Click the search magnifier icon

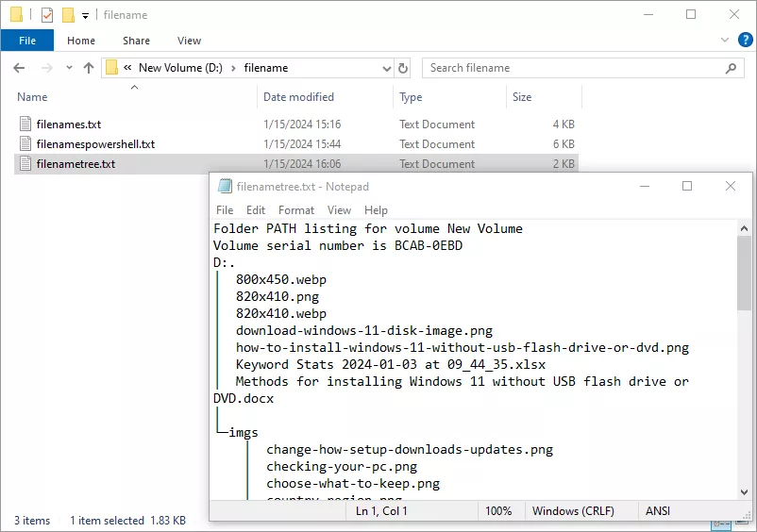[x=731, y=69]
